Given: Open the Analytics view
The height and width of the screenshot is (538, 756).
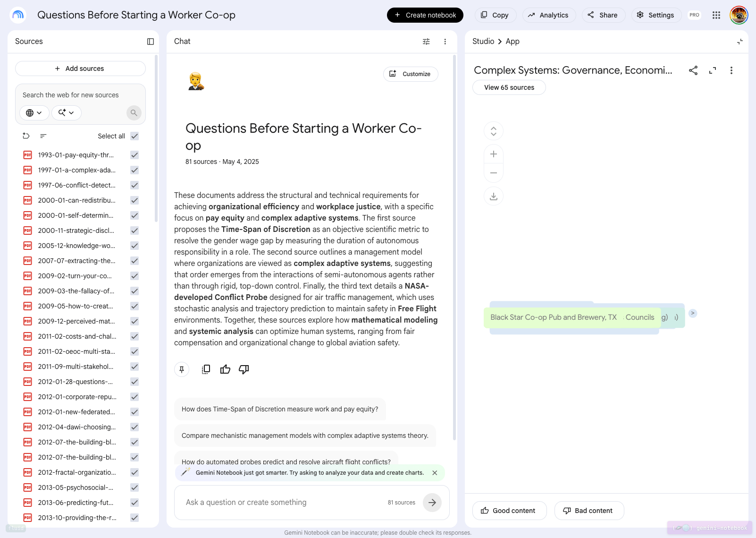Looking at the screenshot, I should 549,15.
